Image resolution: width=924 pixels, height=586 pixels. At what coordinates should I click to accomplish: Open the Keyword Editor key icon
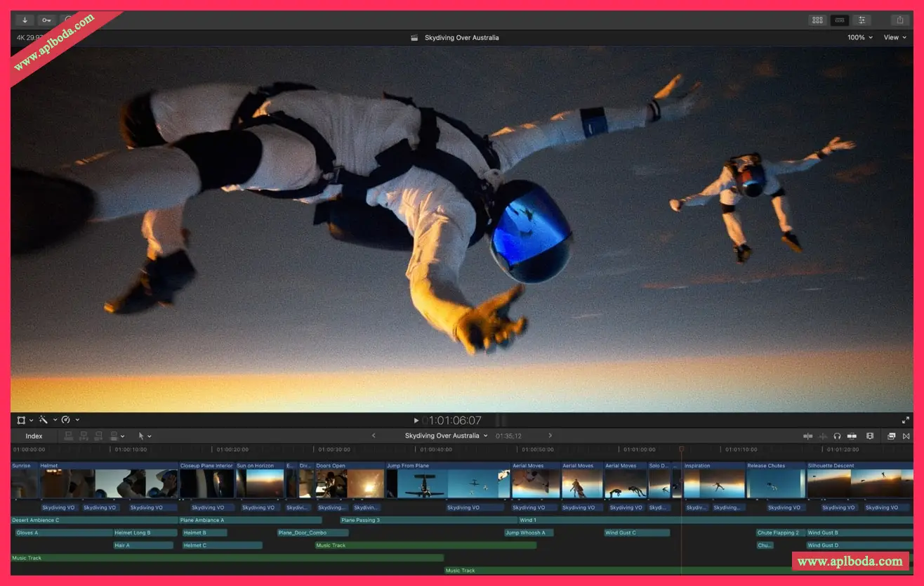47,20
